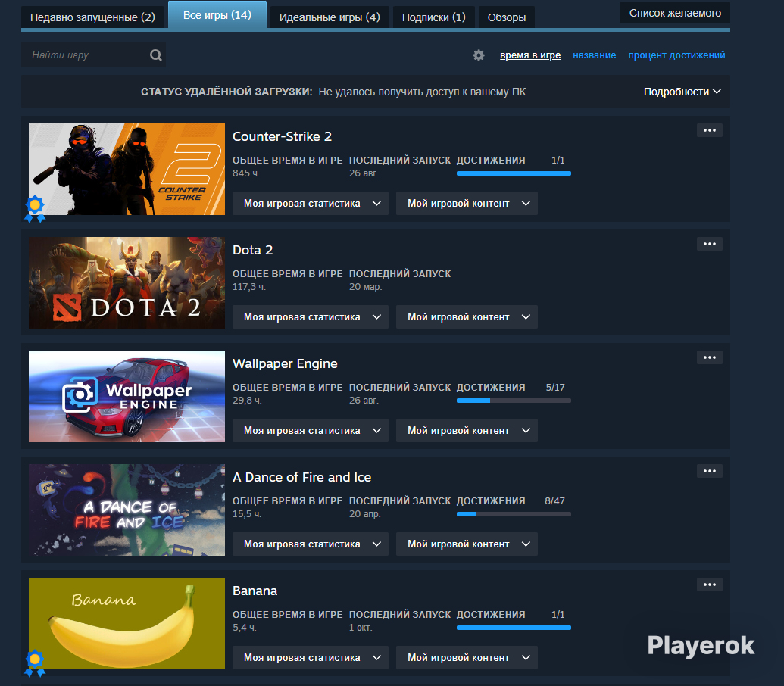This screenshot has height=686, width=784.
Task: Open the three-dot menu for Dota 2
Action: coord(710,244)
